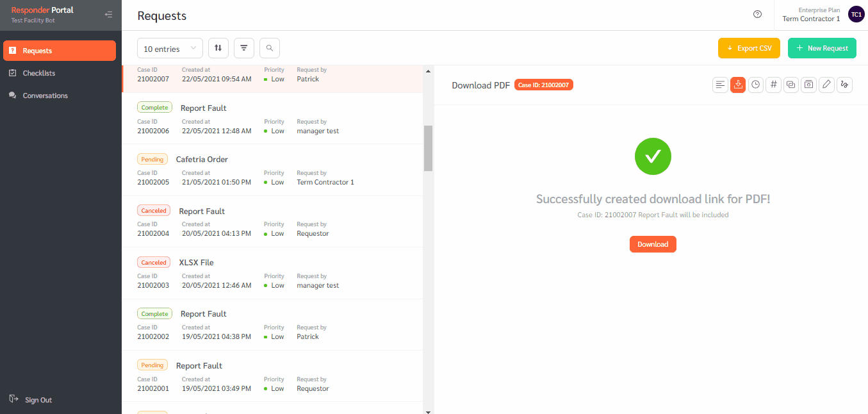
Task: Select the Report Fault request 21002002
Action: (x=272, y=325)
